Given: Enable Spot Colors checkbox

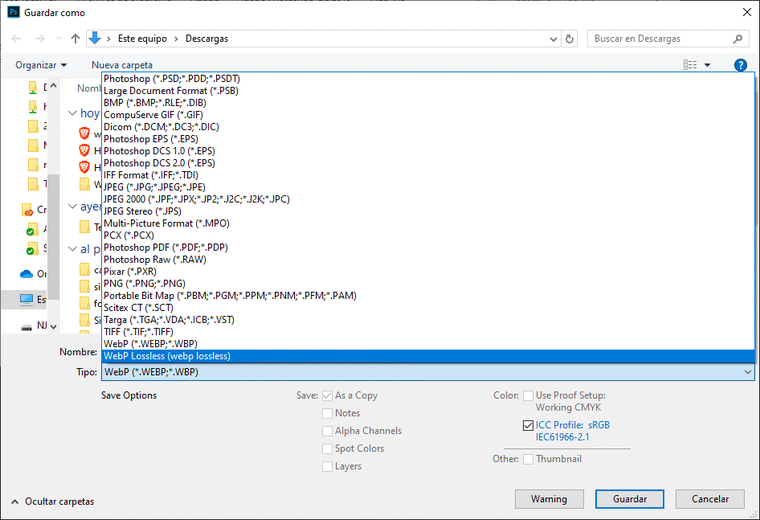Looking at the screenshot, I should pyautogui.click(x=328, y=449).
